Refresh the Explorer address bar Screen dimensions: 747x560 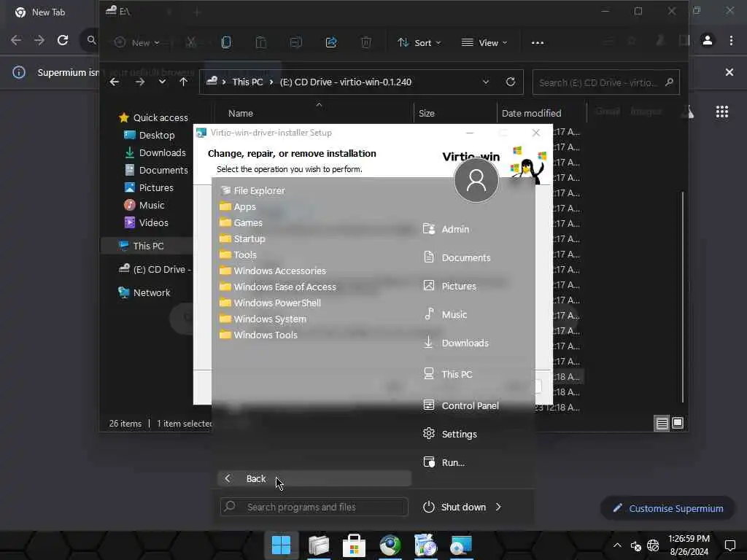tap(510, 82)
